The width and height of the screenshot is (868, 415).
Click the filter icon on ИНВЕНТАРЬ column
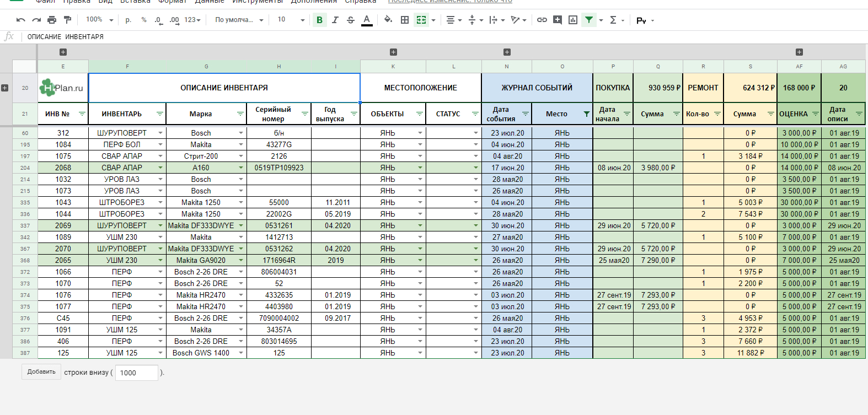click(160, 114)
